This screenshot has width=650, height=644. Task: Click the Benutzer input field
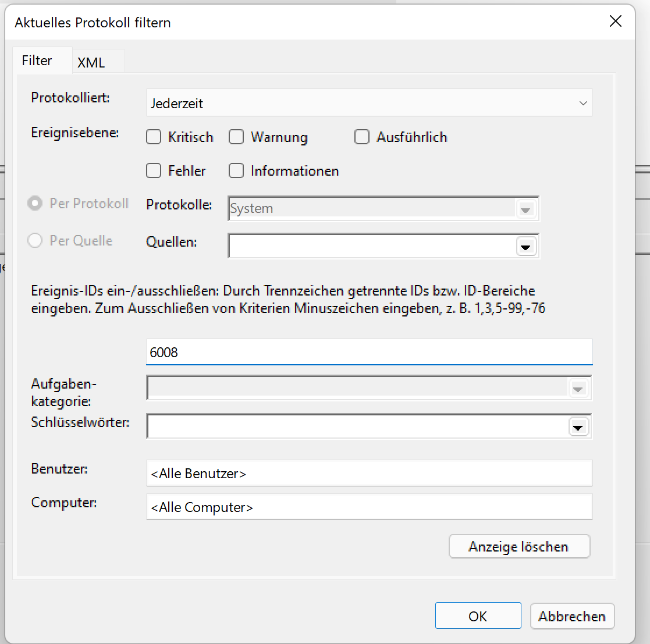(369, 474)
